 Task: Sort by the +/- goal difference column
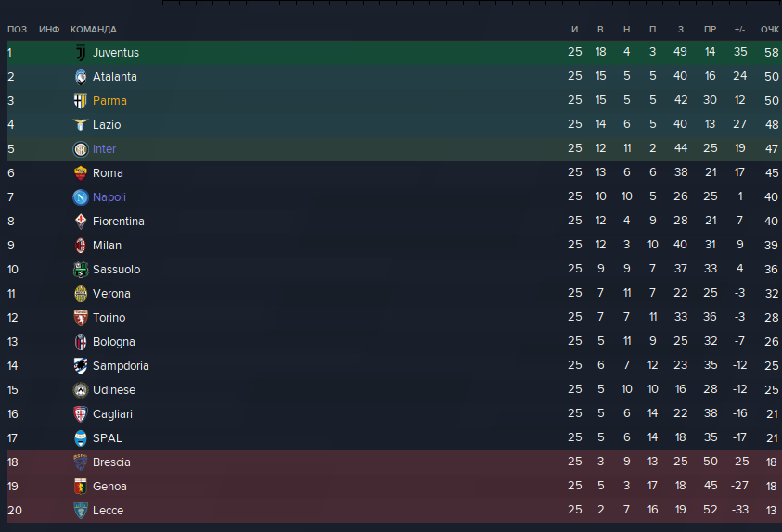[x=739, y=30]
